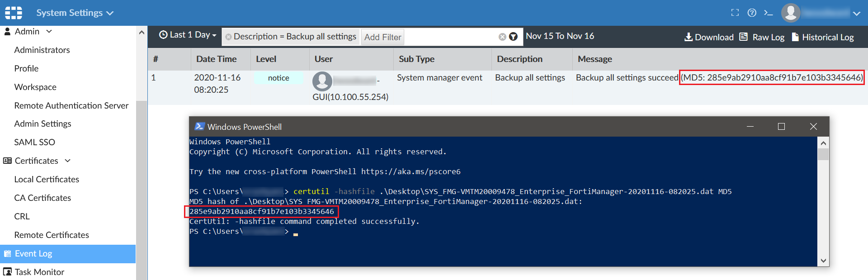
Task: Open the Last 1 Day time range dropdown
Action: pos(188,35)
